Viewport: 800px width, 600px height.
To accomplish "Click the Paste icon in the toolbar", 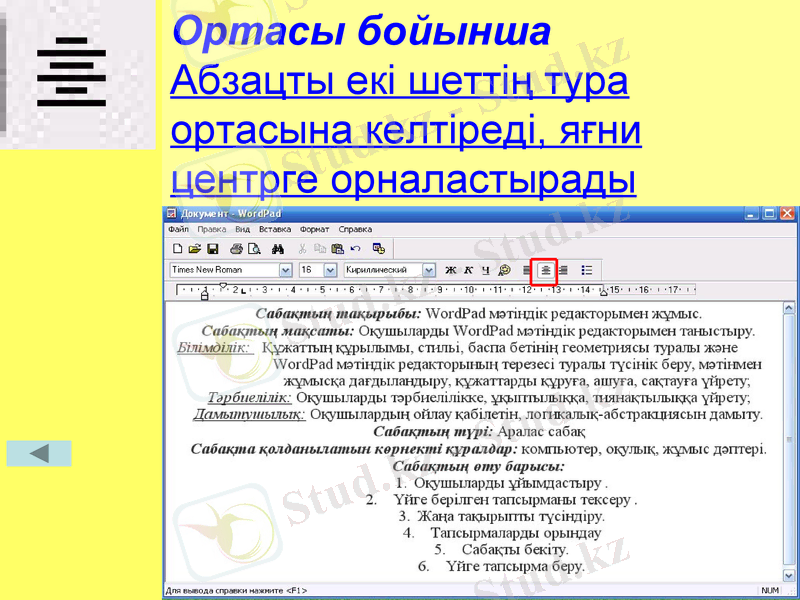I will pos(336,248).
